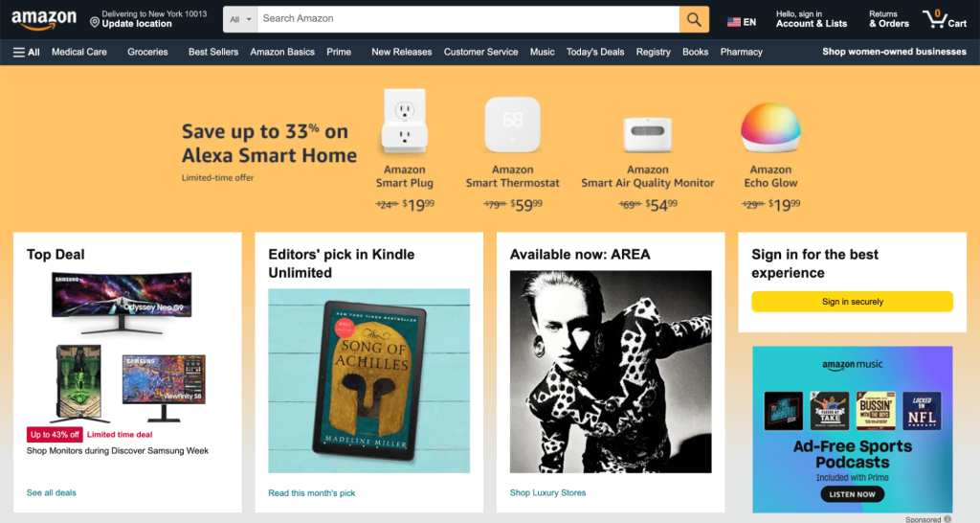This screenshot has width=980, height=523.
Task: Open the Pharmacy nav item
Action: pos(741,52)
